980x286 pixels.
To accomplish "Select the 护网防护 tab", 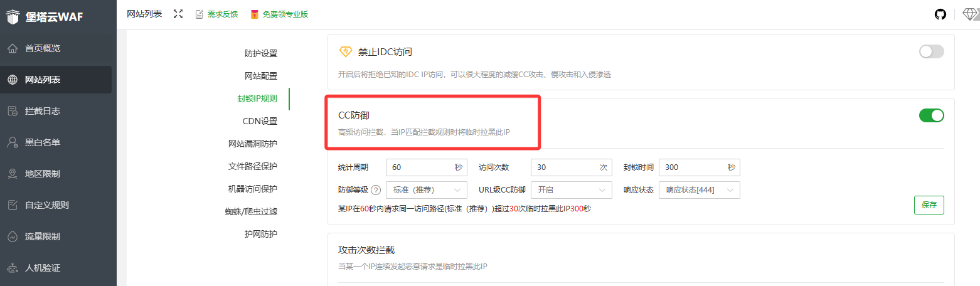I will (x=260, y=234).
